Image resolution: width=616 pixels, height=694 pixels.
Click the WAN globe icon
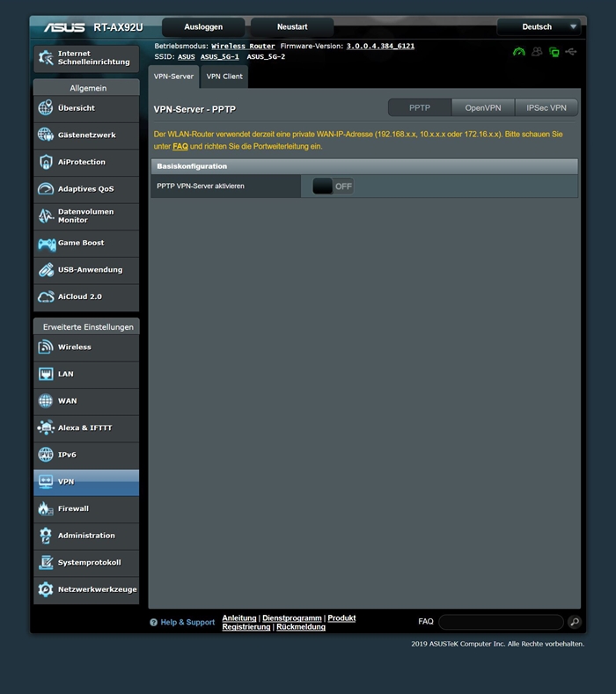[x=46, y=400]
